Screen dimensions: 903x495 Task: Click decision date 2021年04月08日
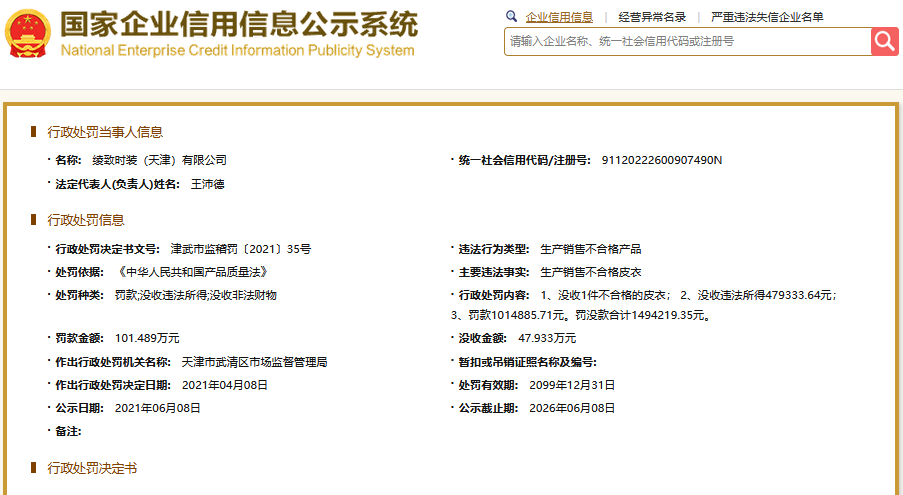coord(225,385)
